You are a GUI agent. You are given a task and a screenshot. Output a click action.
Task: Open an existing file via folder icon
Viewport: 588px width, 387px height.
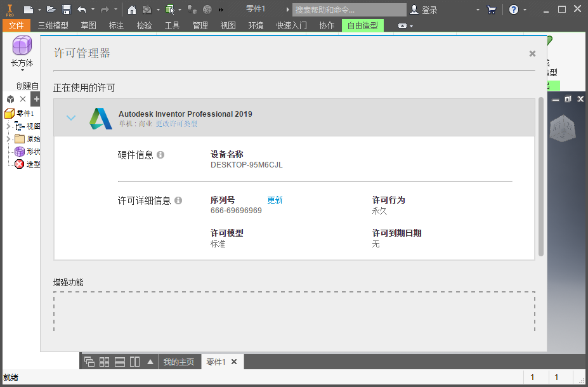pyautogui.click(x=51, y=10)
